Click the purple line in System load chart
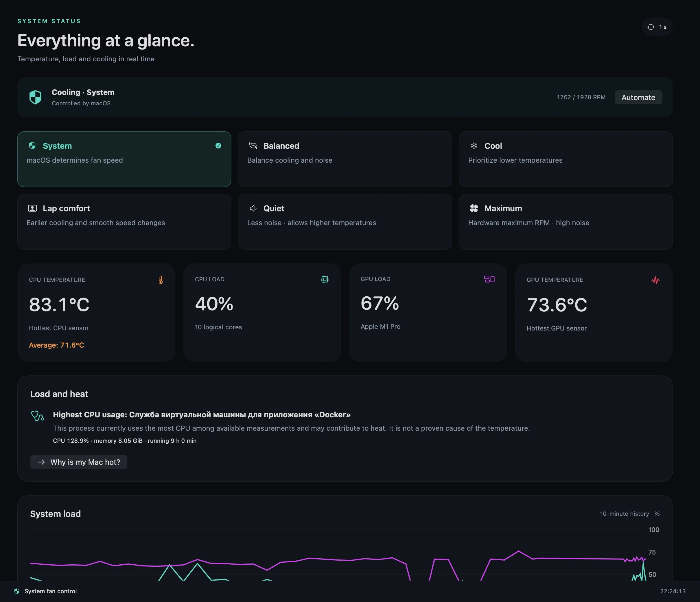 tap(338, 559)
